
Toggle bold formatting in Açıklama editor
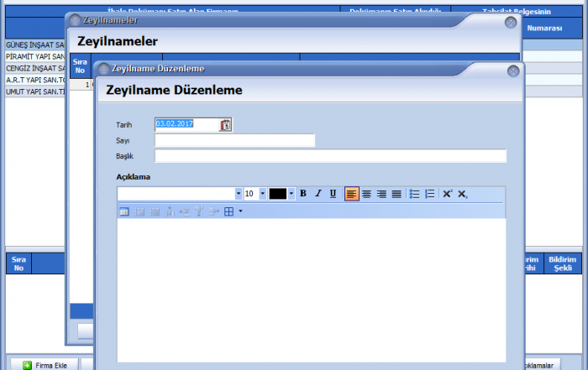point(303,194)
